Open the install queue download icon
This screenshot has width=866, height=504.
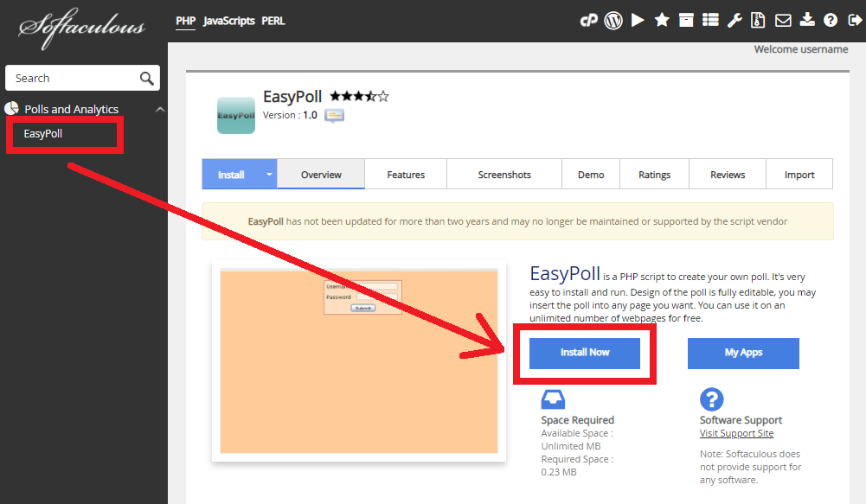(807, 20)
